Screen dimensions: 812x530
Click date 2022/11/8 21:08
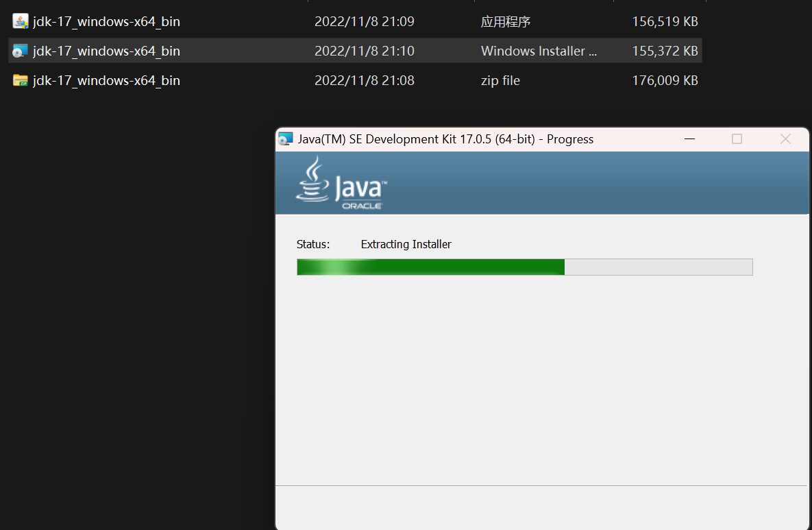coord(365,80)
